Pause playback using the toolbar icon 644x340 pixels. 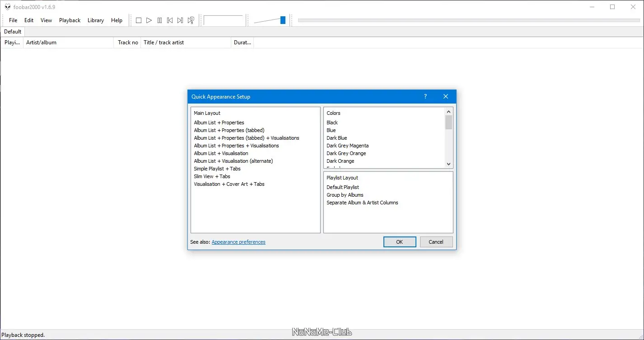click(159, 20)
